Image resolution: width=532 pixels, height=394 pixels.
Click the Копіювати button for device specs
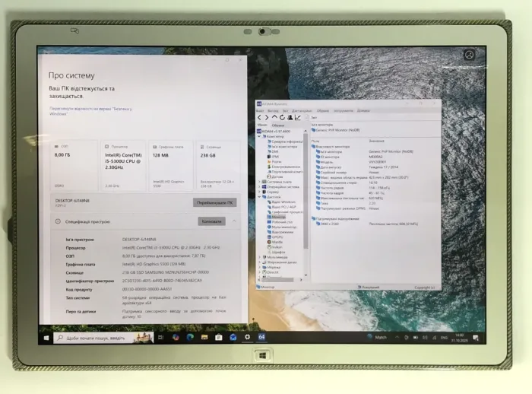tap(211, 221)
